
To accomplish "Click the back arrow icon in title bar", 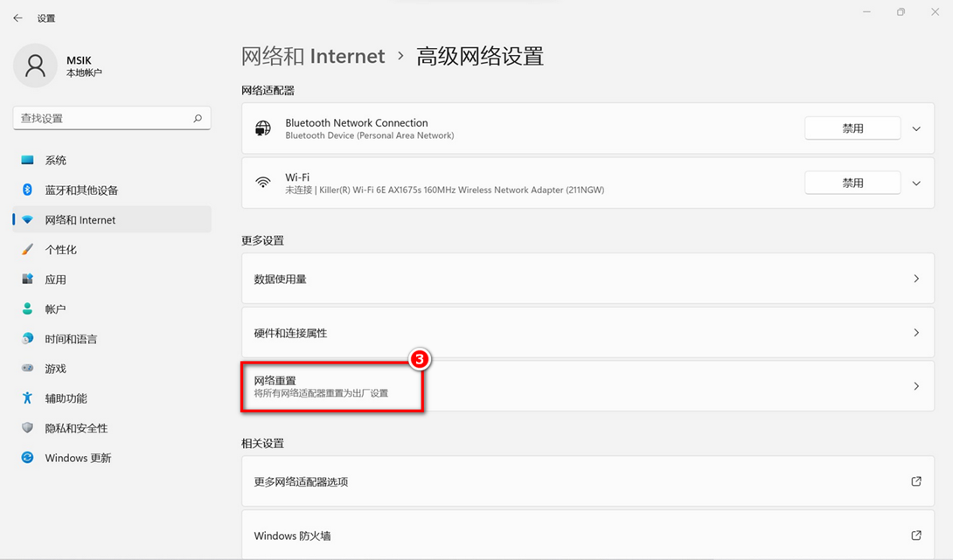I will pos(17,18).
